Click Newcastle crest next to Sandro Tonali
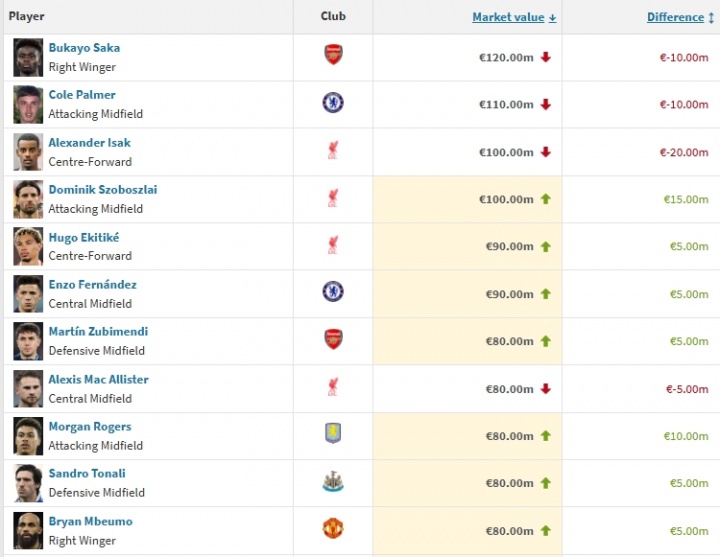This screenshot has width=720, height=557. [333, 482]
